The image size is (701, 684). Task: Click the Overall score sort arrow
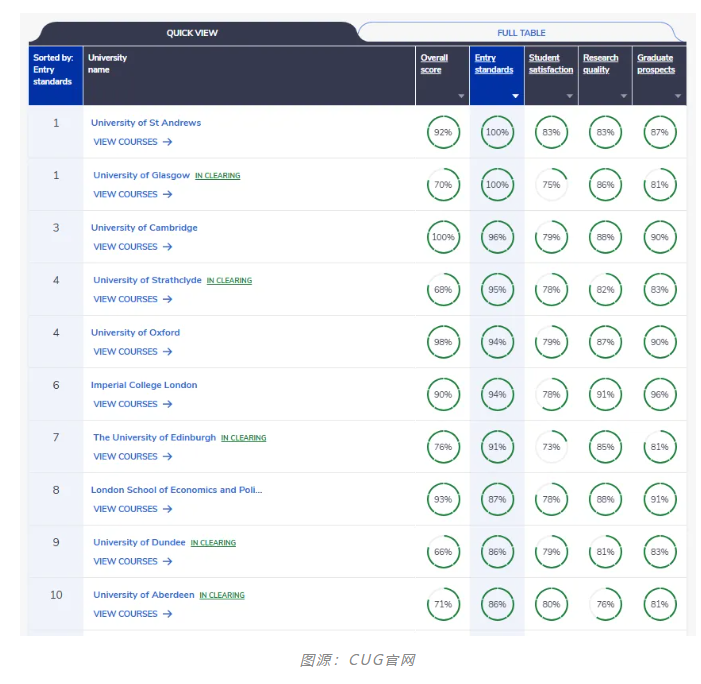(461, 96)
